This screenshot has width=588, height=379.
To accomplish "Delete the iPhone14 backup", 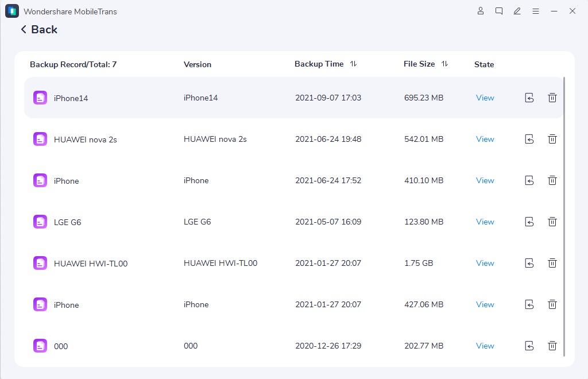I will pos(552,98).
